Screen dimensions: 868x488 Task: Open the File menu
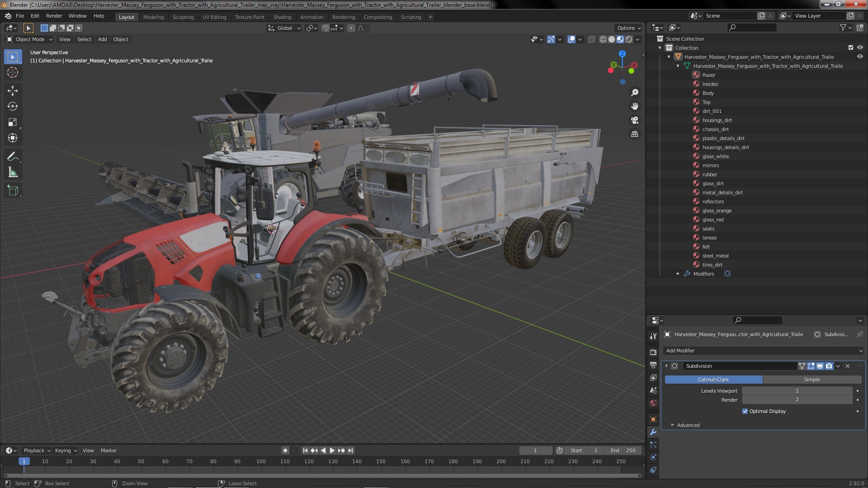(x=20, y=16)
